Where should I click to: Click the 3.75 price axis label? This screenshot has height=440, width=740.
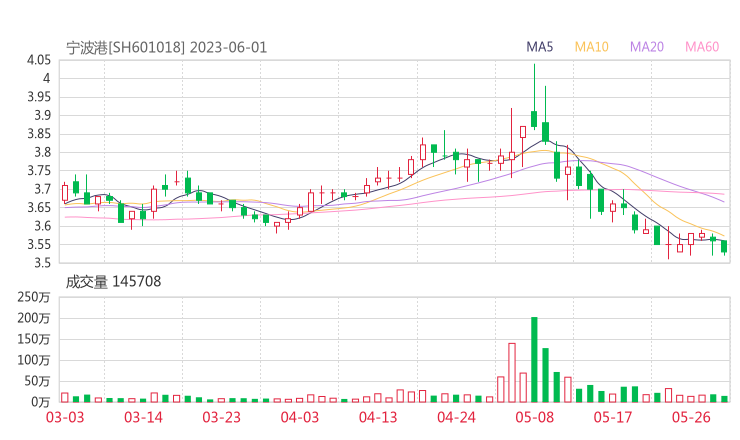(39, 170)
